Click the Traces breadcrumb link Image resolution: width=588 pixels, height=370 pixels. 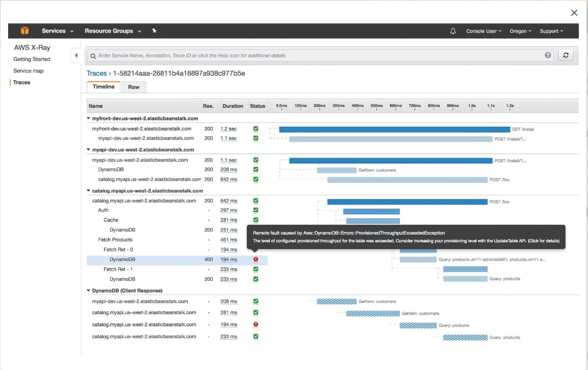tap(97, 73)
